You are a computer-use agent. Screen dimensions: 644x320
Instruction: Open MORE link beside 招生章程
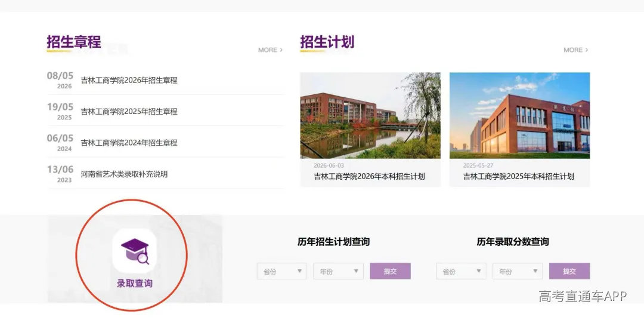[270, 50]
